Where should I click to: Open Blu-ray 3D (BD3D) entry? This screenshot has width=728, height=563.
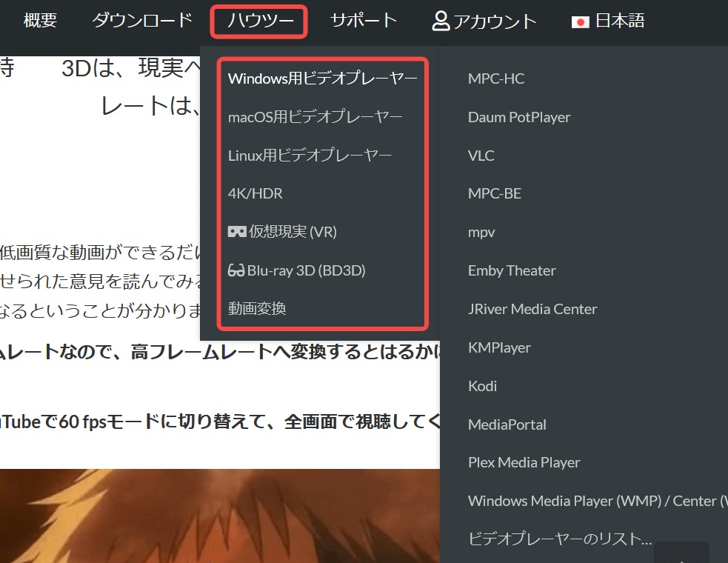tap(306, 270)
